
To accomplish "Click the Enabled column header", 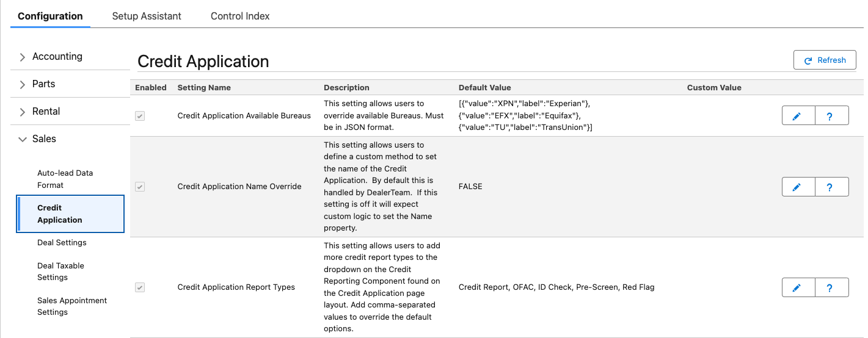I will click(151, 88).
